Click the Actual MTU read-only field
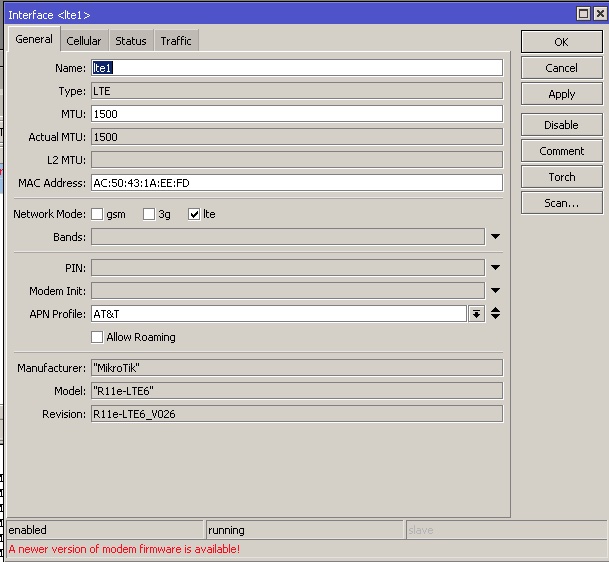The width and height of the screenshot is (609, 562). (297, 137)
